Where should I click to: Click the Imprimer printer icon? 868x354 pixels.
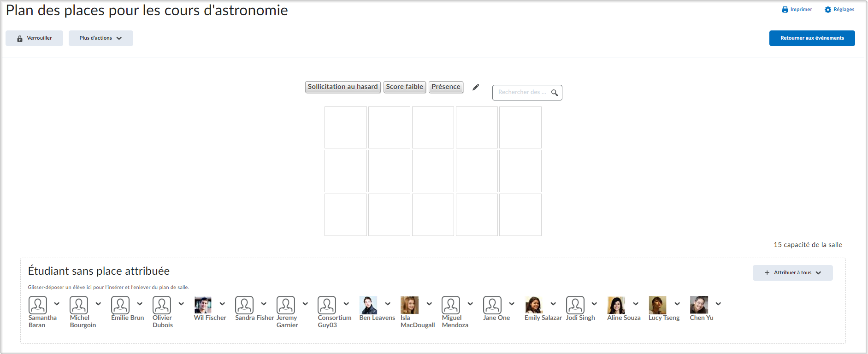click(785, 10)
